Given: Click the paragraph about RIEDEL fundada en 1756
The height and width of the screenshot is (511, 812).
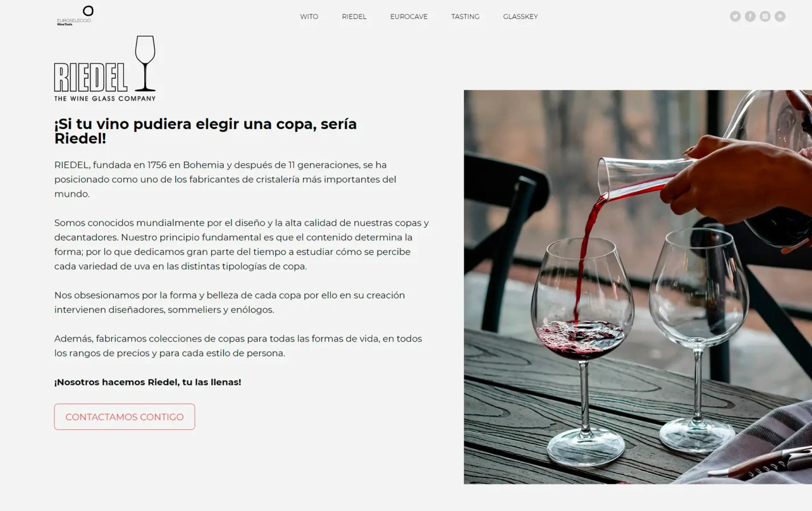Looking at the screenshot, I should 225,179.
